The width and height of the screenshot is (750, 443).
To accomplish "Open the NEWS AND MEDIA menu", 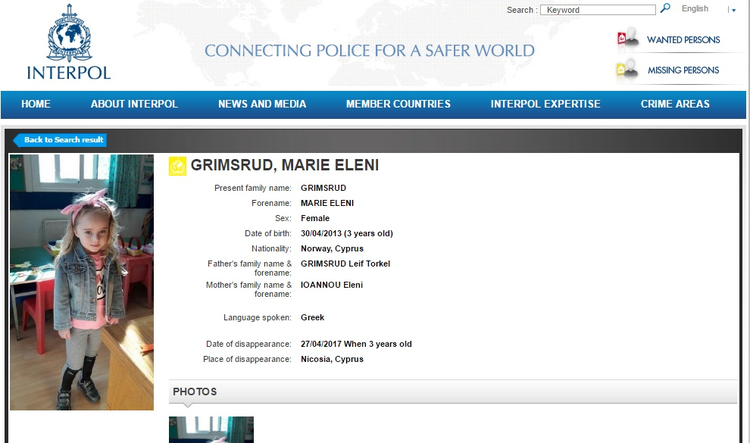I will point(262,104).
